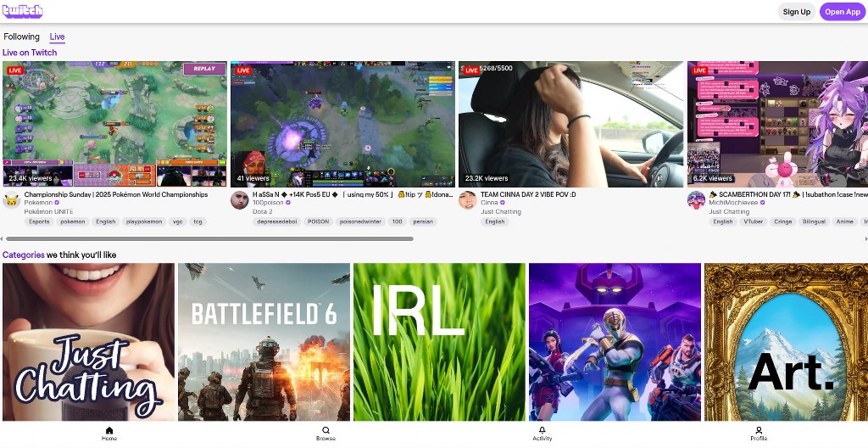
Task: Select the vgc tag
Action: [178, 221]
